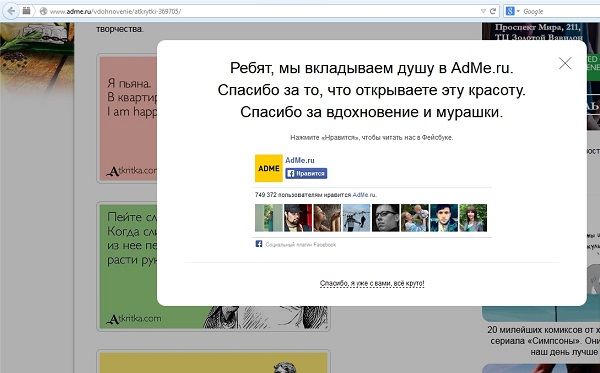This screenshot has width=600, height=373.
Task: Open the address bar history dropdown arrow
Action: (483, 11)
